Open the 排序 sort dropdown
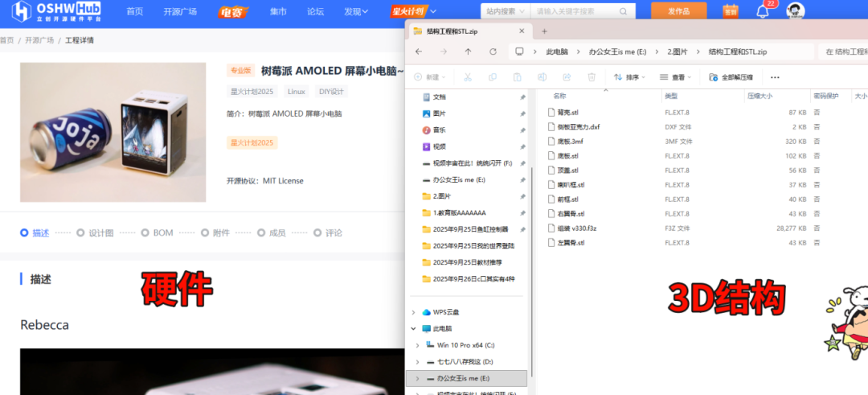Viewport: 868px width, 395px height. (631, 77)
